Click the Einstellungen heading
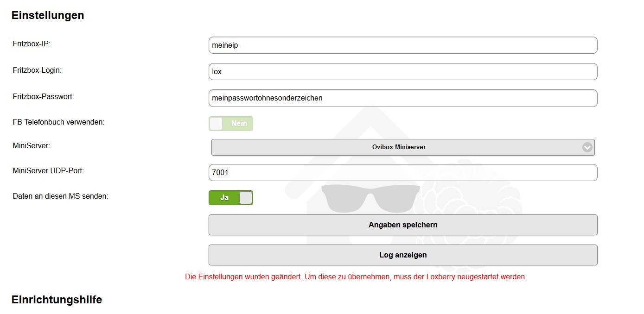 [x=48, y=15]
